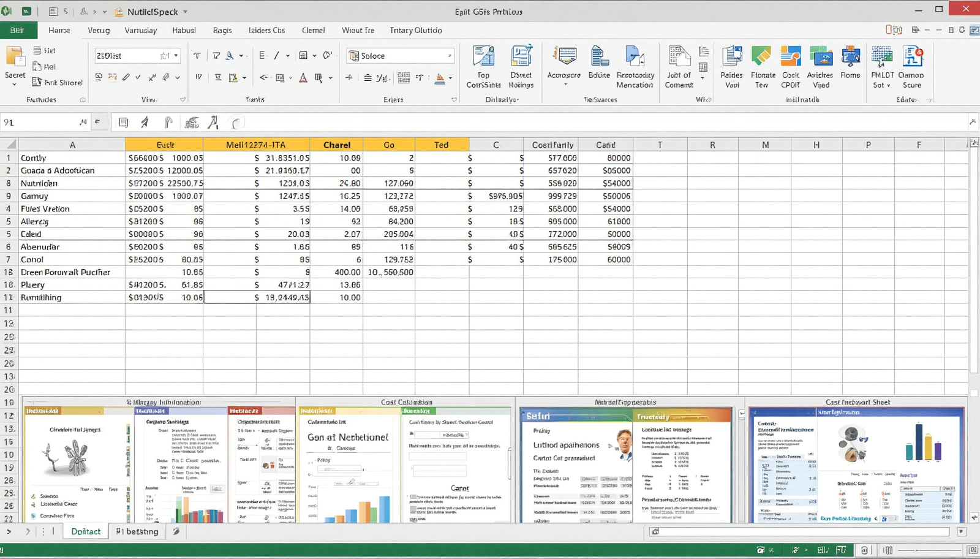Viewport: 980px width, 559px height.
Task: Click the Florate Tew green icon
Action: (x=761, y=56)
